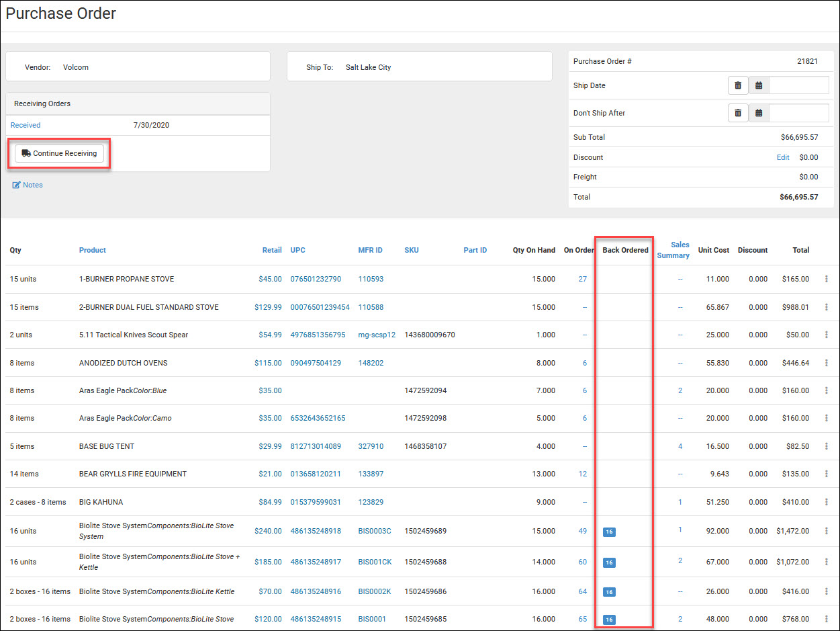Open the Received receiving order link
The width and height of the screenshot is (840, 631).
click(26, 125)
